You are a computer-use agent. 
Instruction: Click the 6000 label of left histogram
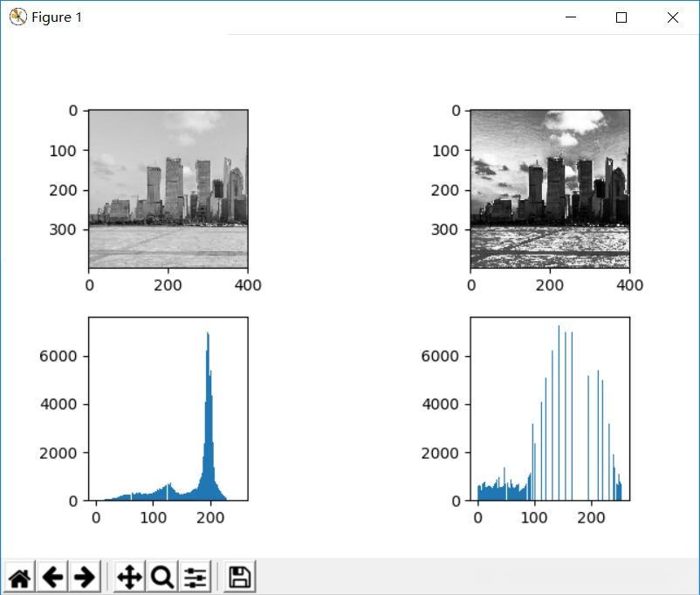pyautogui.click(x=58, y=356)
